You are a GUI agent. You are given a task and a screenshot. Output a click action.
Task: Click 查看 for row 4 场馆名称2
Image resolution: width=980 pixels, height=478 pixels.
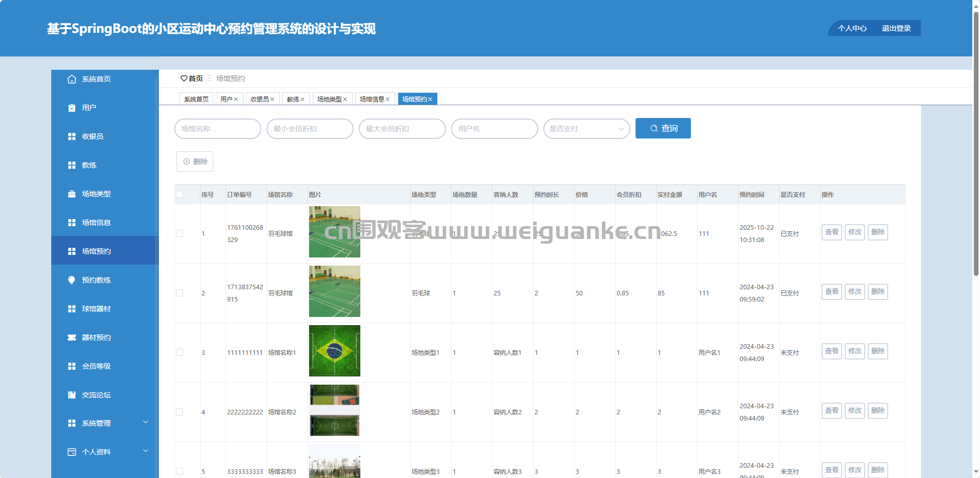click(x=832, y=411)
